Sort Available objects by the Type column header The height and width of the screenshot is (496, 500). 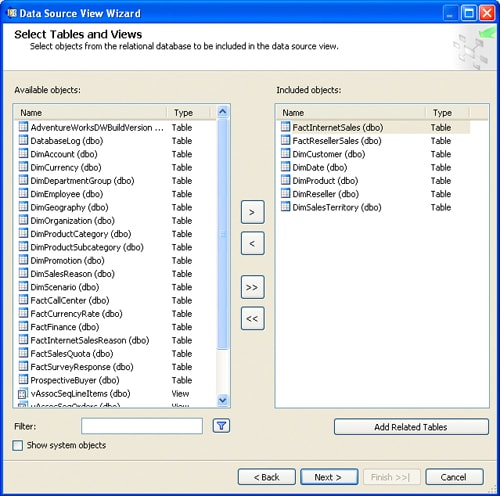click(189, 113)
